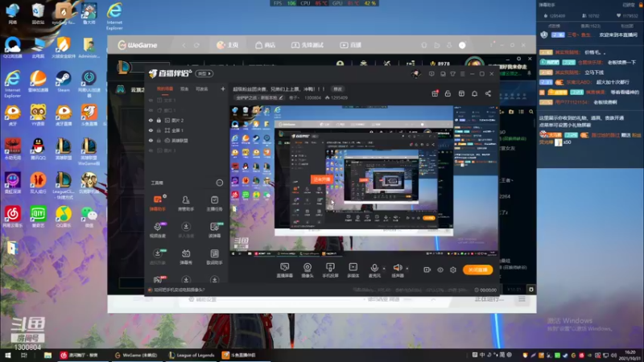Viewport: 644px width, 362px height.
Task: Toggle the preview eye icon beside the settings gear
Action: (x=440, y=269)
